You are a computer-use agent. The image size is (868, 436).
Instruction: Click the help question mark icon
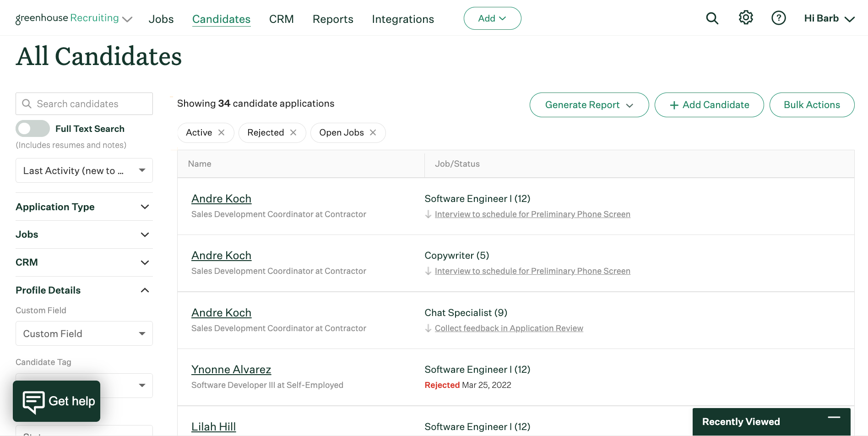pyautogui.click(x=778, y=18)
